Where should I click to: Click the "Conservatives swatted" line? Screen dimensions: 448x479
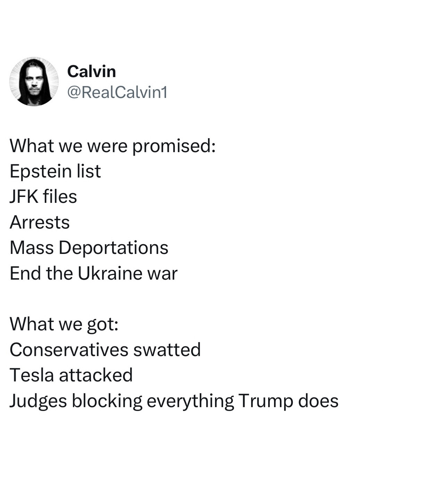pos(105,349)
